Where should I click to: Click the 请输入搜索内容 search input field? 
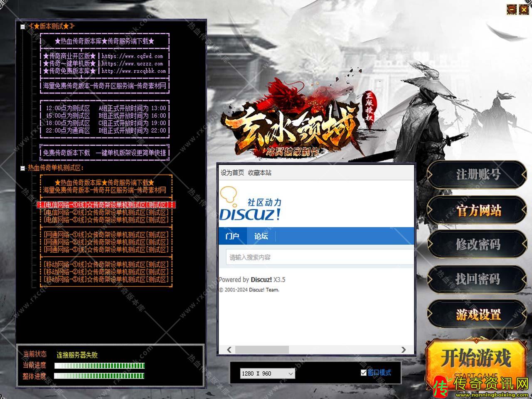point(319,257)
